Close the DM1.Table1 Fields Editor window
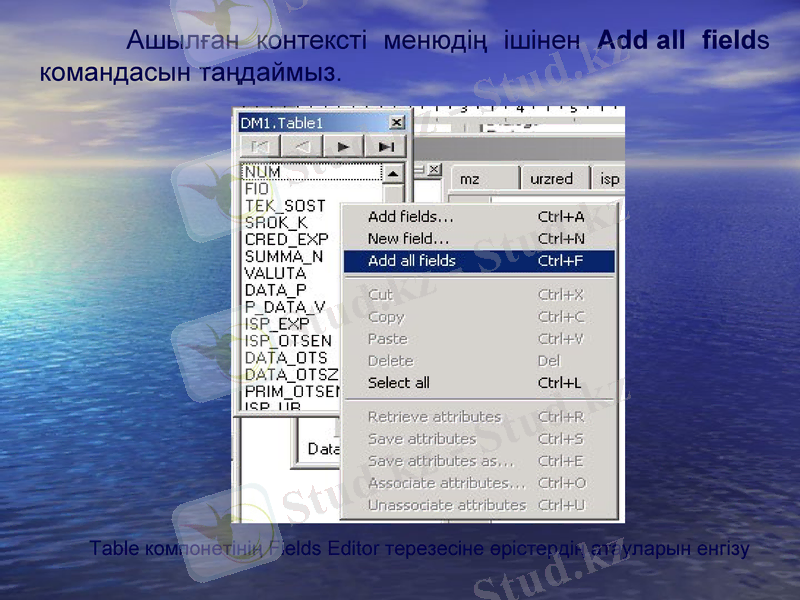The image size is (800, 600). [x=396, y=123]
